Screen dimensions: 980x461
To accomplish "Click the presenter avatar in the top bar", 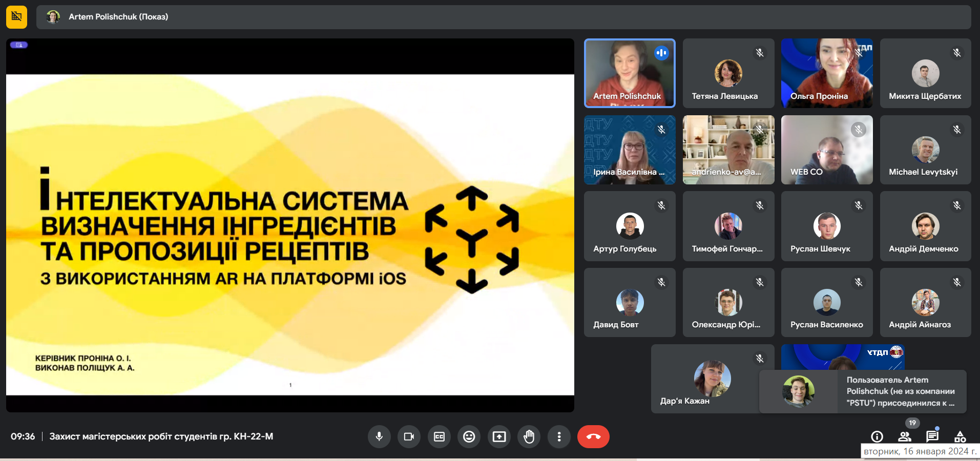I will point(53,17).
